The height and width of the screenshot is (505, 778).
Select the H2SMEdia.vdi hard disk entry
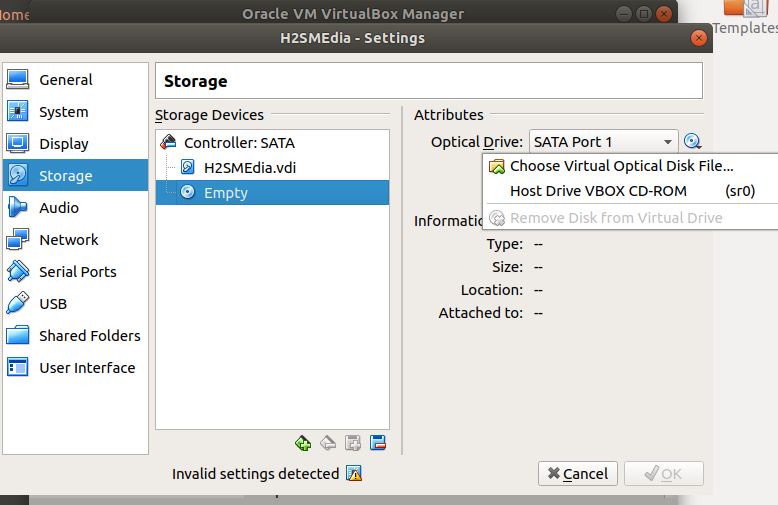pyautogui.click(x=272, y=168)
